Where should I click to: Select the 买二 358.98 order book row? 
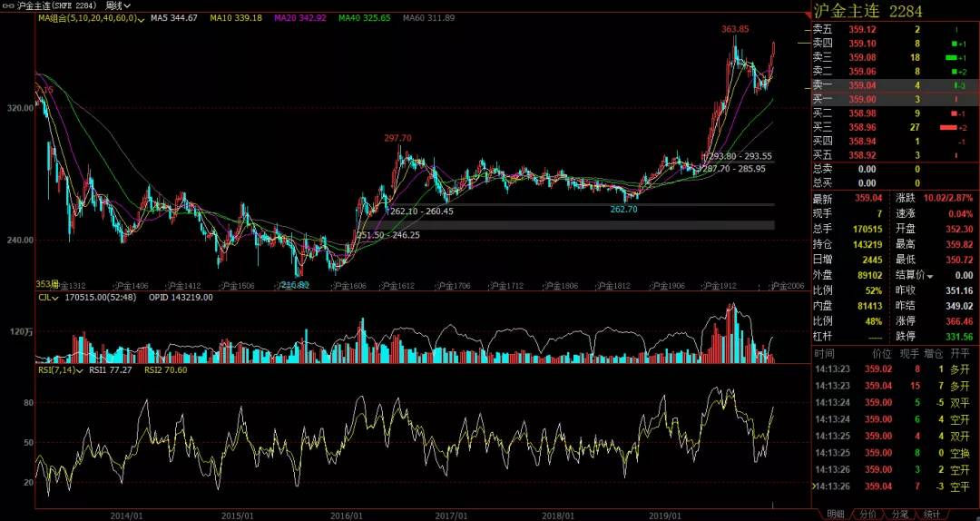coord(896,113)
